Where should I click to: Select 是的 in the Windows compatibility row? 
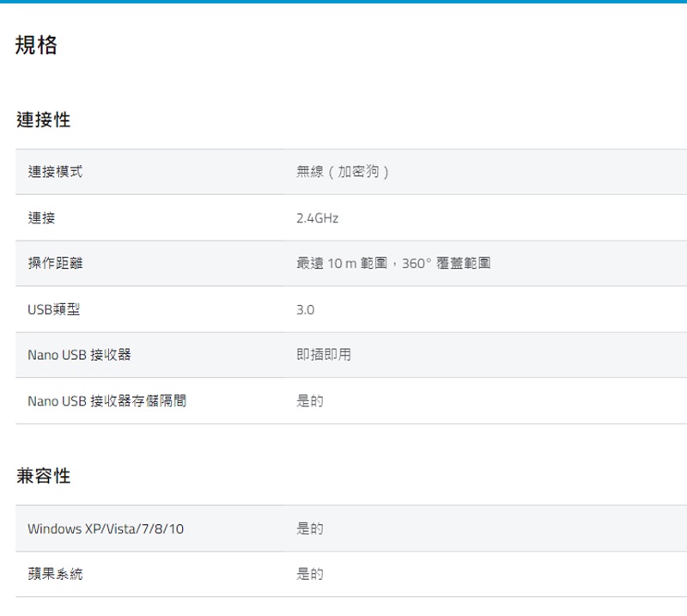point(310,528)
